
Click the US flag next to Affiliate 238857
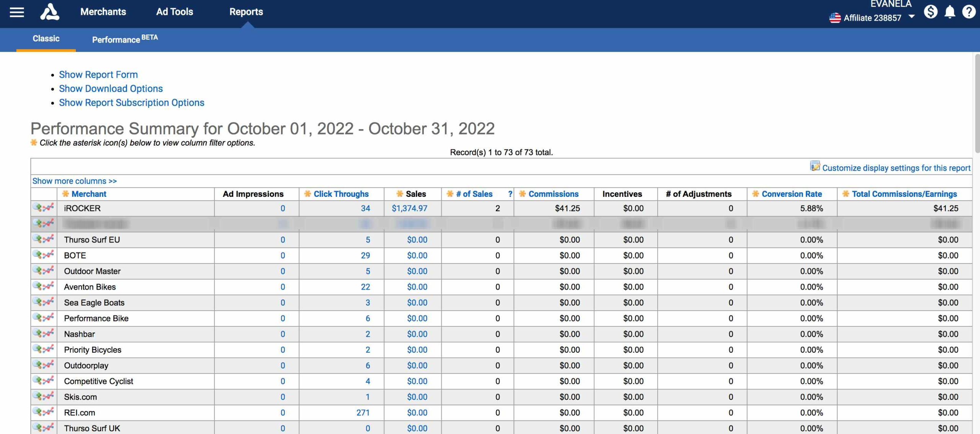coord(835,18)
